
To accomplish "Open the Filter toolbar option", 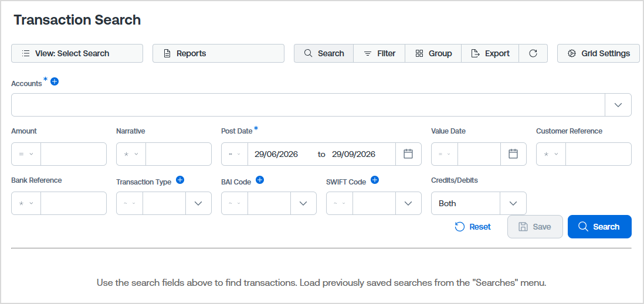I will tap(379, 53).
